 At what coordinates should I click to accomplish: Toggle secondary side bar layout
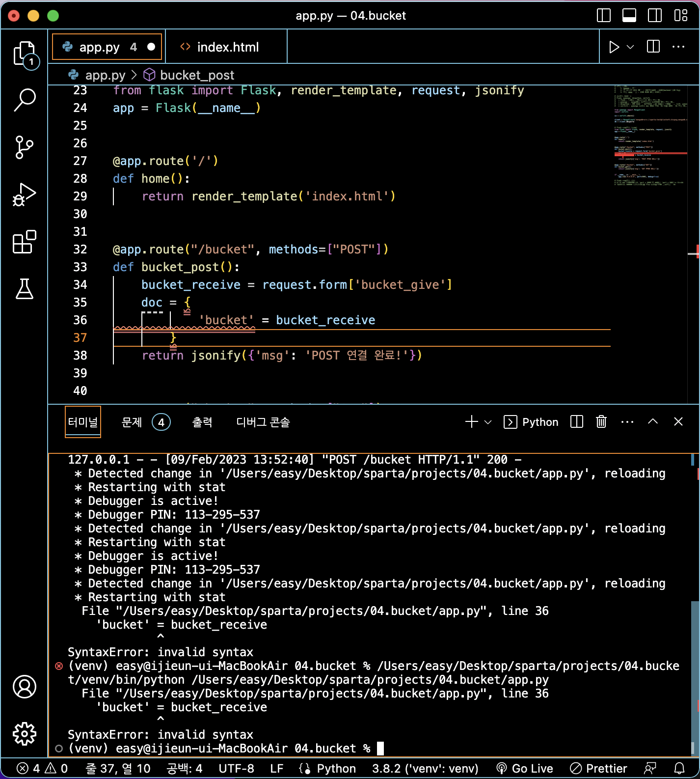(655, 16)
